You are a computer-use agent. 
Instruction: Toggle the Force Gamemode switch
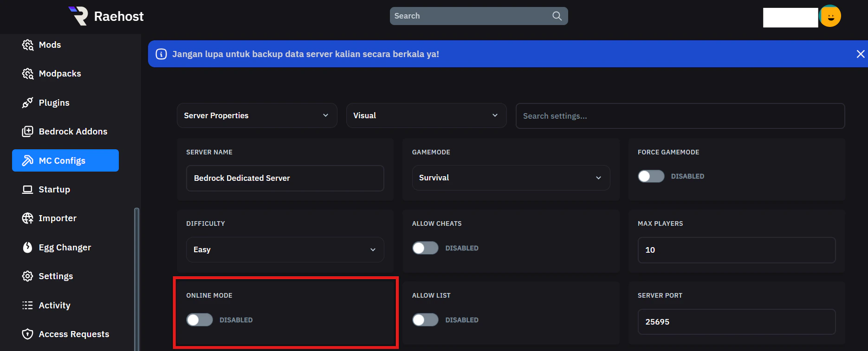[x=651, y=176]
